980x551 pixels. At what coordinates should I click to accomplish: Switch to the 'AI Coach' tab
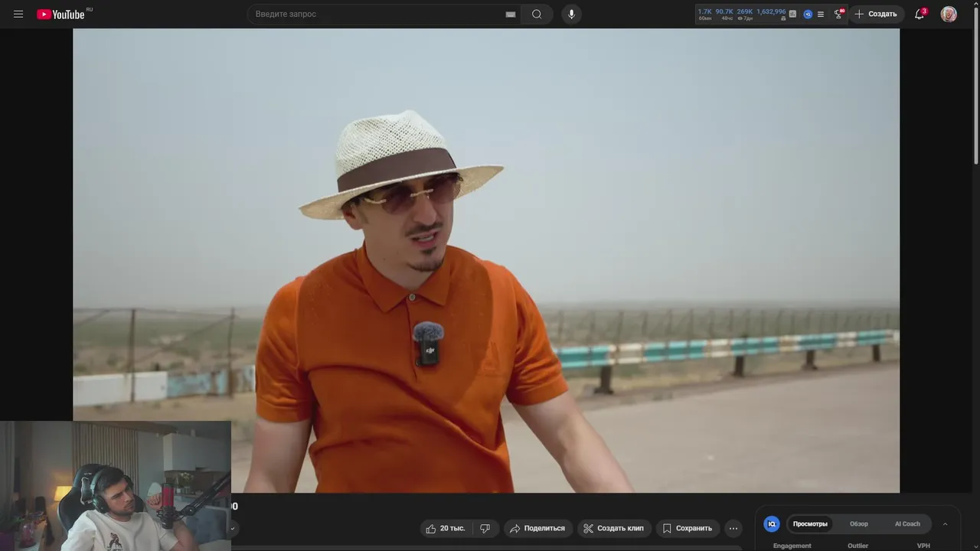click(907, 524)
